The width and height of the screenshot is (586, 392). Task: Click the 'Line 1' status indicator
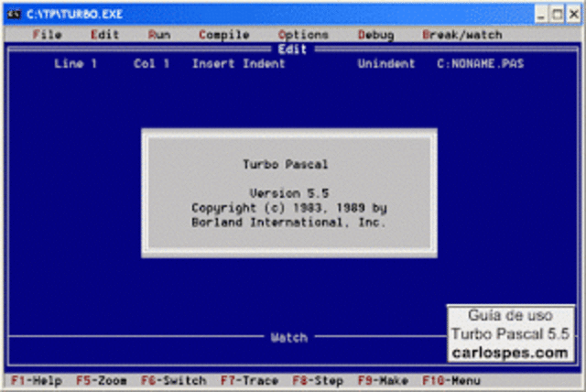pos(75,63)
